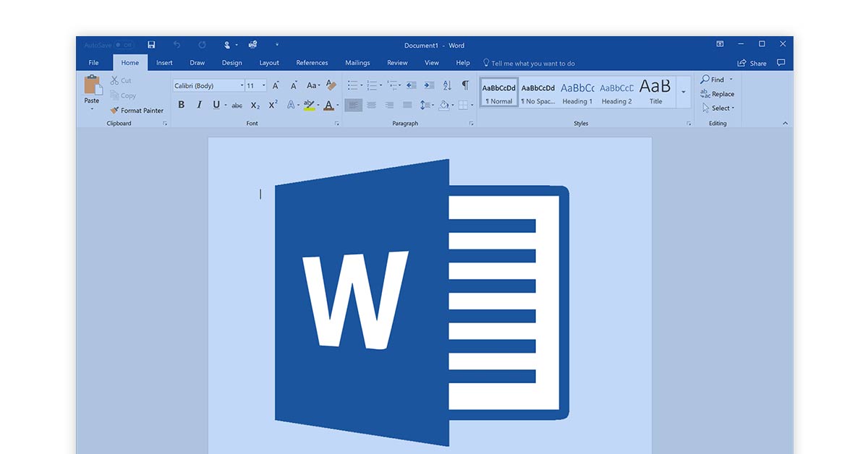Open the Design tab

(x=232, y=63)
